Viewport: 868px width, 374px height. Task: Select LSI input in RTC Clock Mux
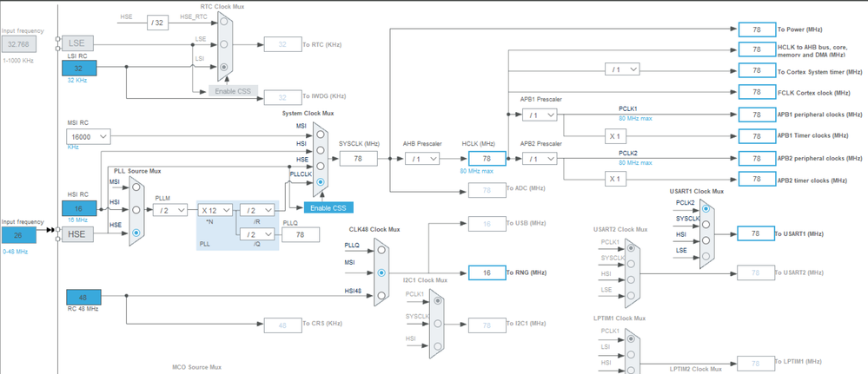pyautogui.click(x=223, y=67)
